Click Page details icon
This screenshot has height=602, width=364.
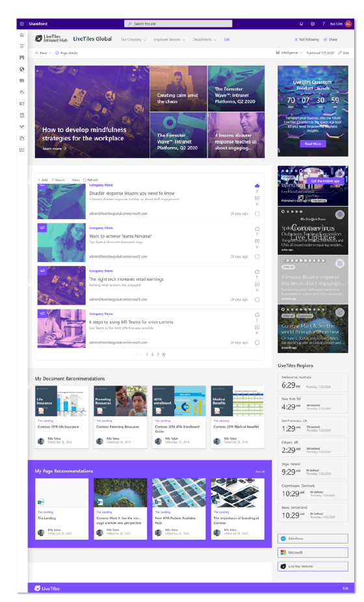[57, 53]
